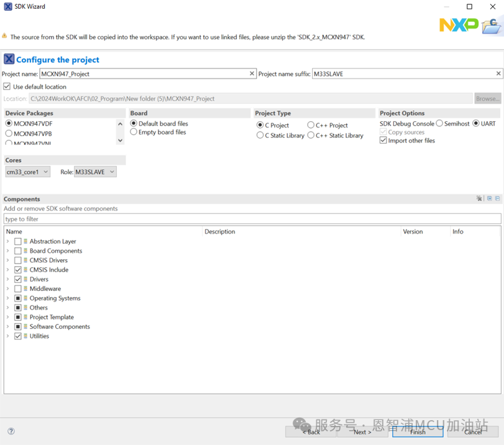Click the Name column header
Viewport: 504px width, 445px height.
click(103, 231)
